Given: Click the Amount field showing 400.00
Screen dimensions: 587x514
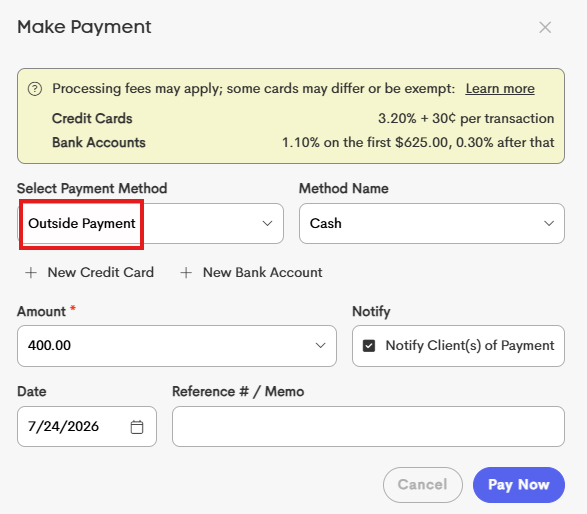Looking at the screenshot, I should 177,346.
